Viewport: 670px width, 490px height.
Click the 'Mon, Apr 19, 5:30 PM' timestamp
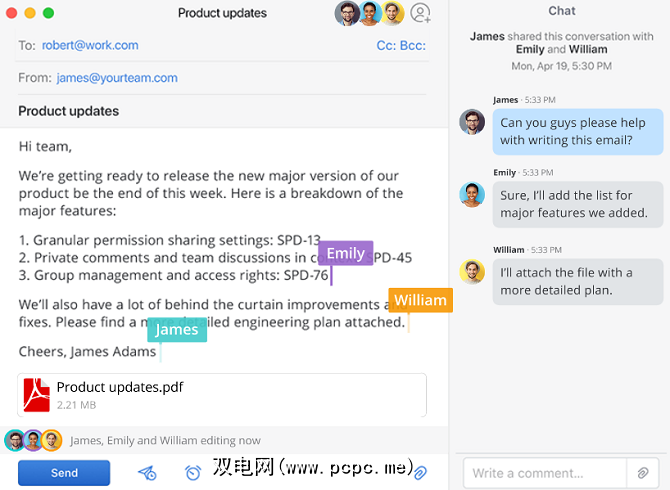pyautogui.click(x=561, y=66)
